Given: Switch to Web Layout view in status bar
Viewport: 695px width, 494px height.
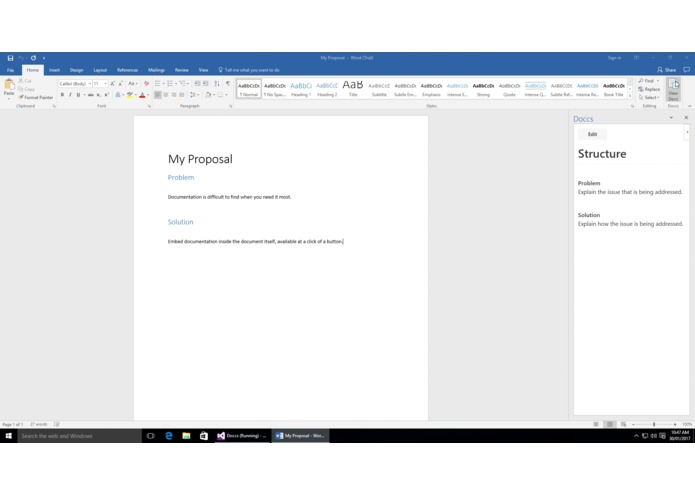Looking at the screenshot, I should pos(624,424).
